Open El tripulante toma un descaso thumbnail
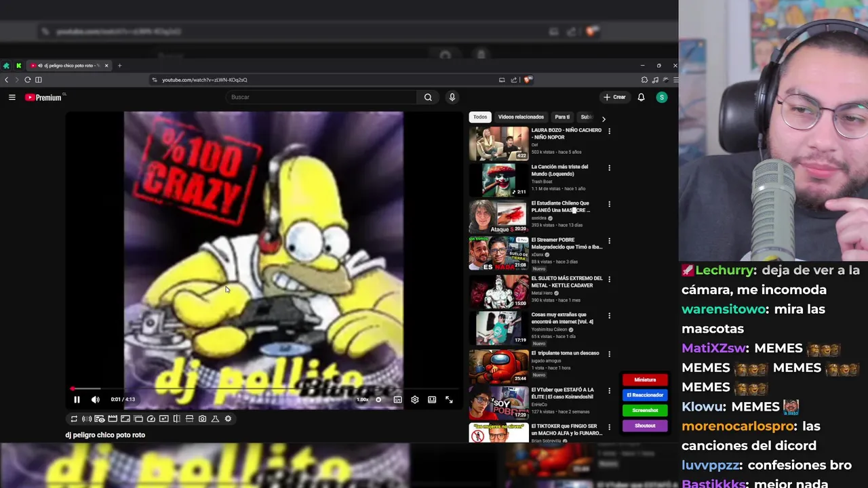Screen dimensions: 868x488 click(498, 366)
